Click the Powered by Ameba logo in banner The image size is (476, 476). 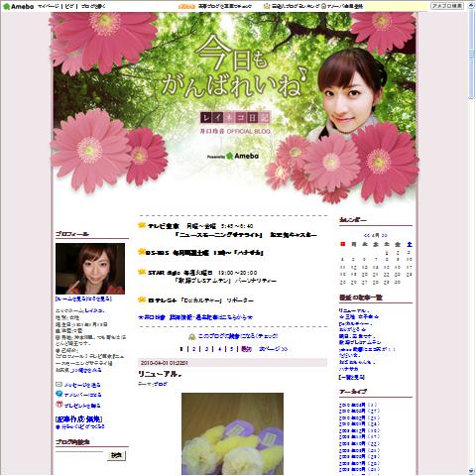point(233,156)
